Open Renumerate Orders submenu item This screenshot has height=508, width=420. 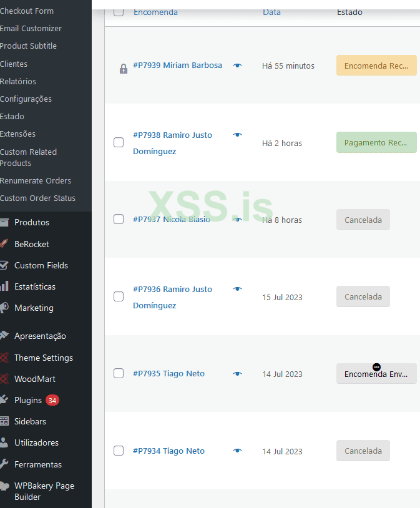pyautogui.click(x=36, y=180)
